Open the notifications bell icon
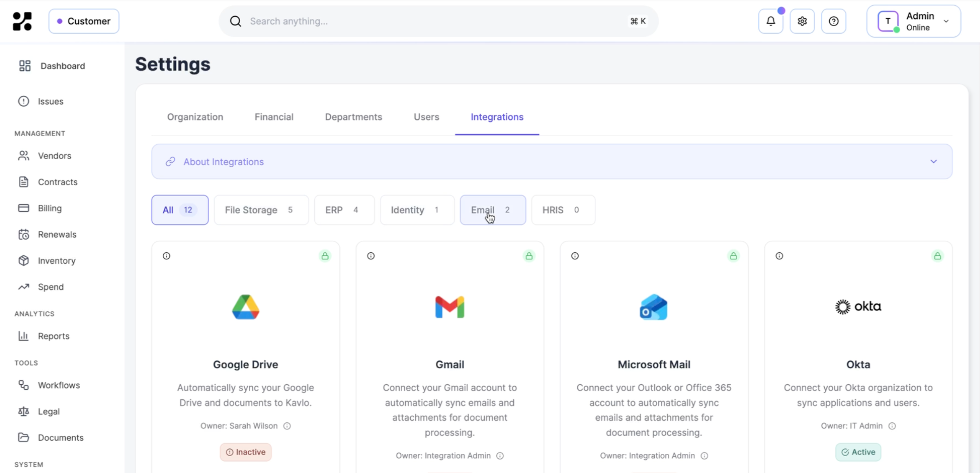 (x=770, y=21)
